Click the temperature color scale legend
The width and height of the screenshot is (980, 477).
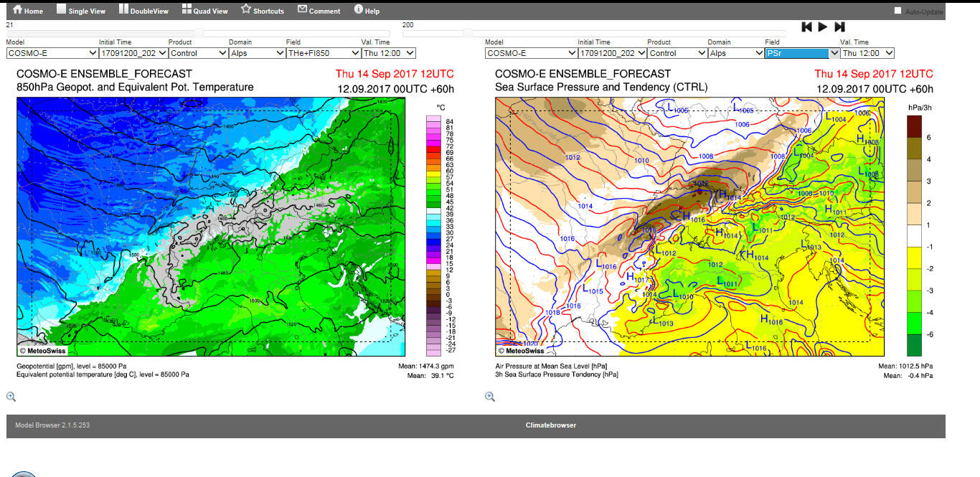434,235
